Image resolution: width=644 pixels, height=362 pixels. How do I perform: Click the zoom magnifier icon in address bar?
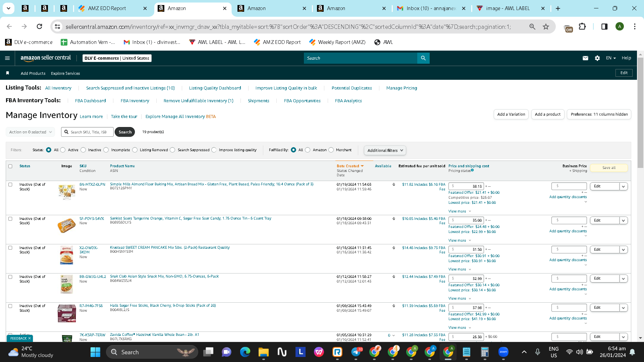(x=532, y=26)
